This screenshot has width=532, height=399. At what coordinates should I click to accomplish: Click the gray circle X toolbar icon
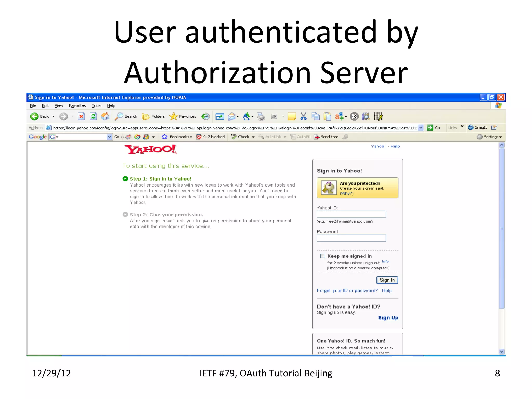pos(354,116)
